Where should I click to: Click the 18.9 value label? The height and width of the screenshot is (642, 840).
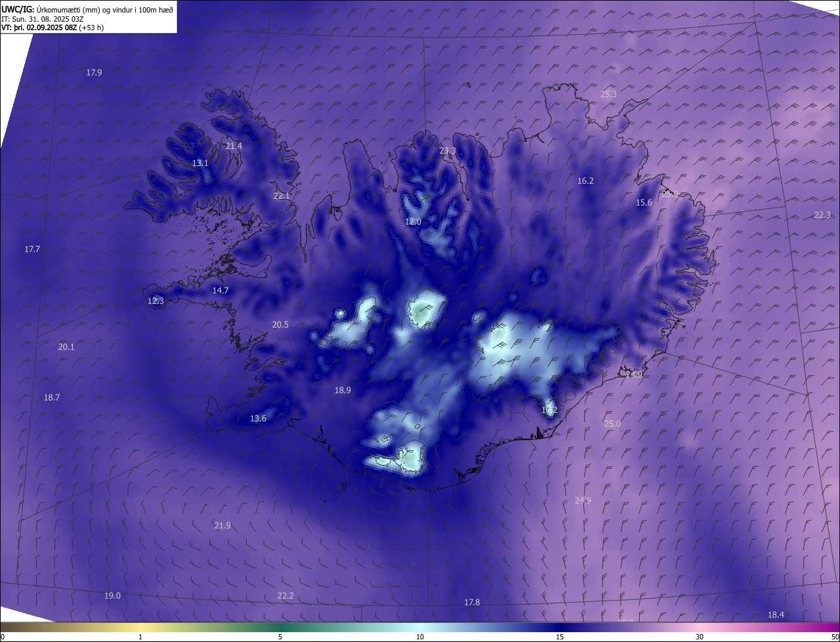click(343, 390)
